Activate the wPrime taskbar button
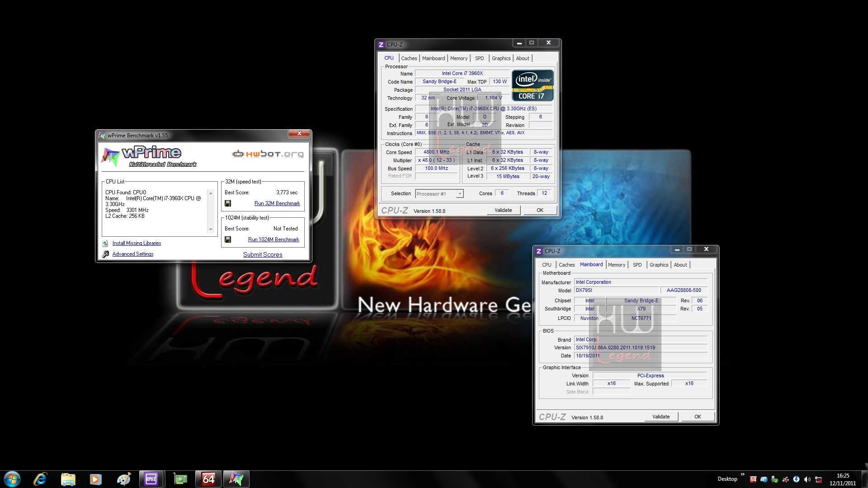The width and height of the screenshot is (868, 488). 236,479
